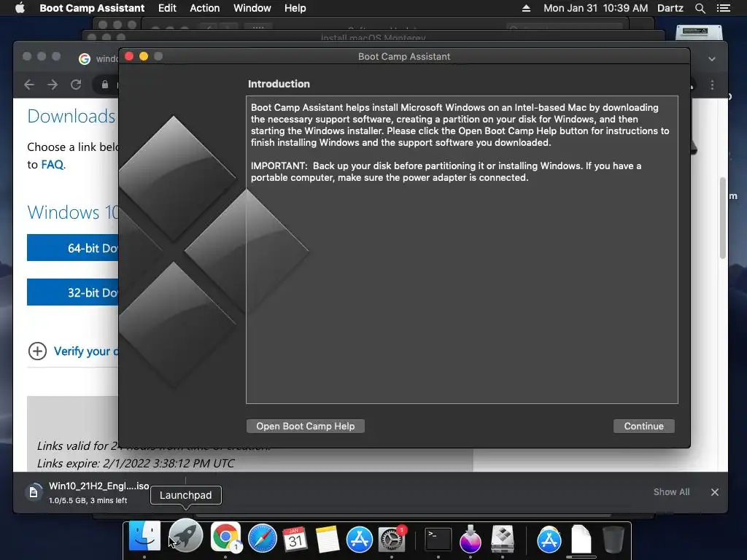This screenshot has width=747, height=560.
Task: Open Chrome's tab search chevron
Action: click(x=712, y=59)
